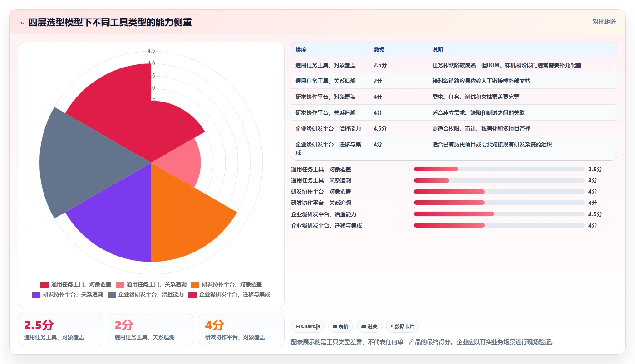635x364 pixels.
Task: Click progress bar for 通用任务工具，对象覆盖
Action: coord(499,169)
